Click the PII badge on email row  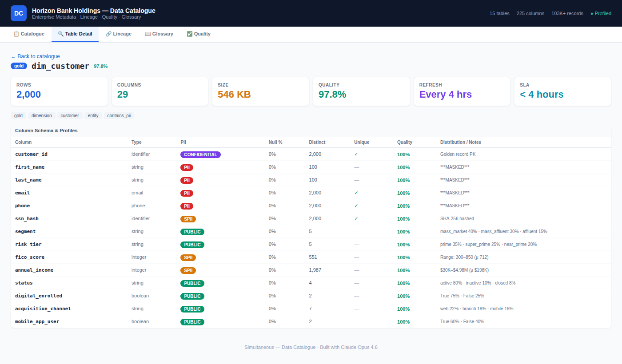pos(187,193)
